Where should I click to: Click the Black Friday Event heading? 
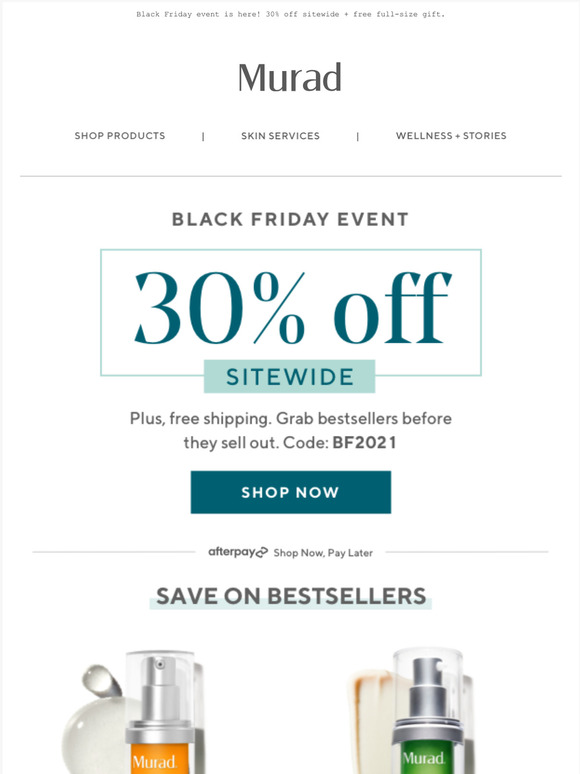pyautogui.click(x=290, y=219)
